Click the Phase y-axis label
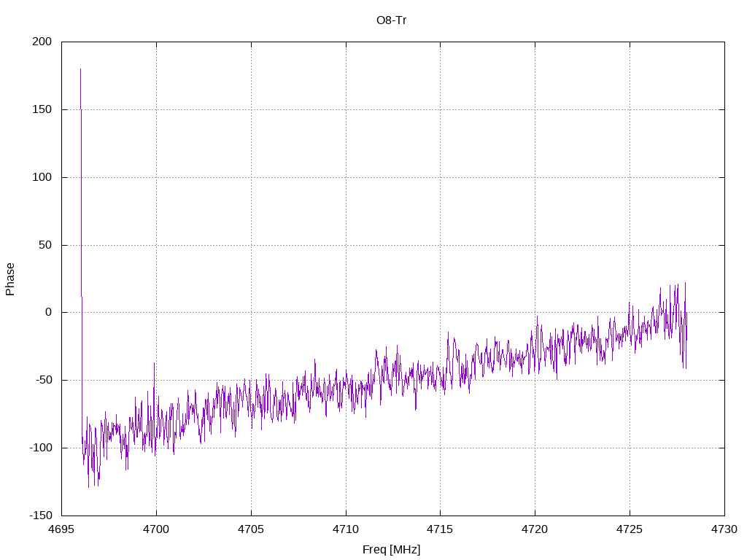The image size is (747, 560). 10,279
